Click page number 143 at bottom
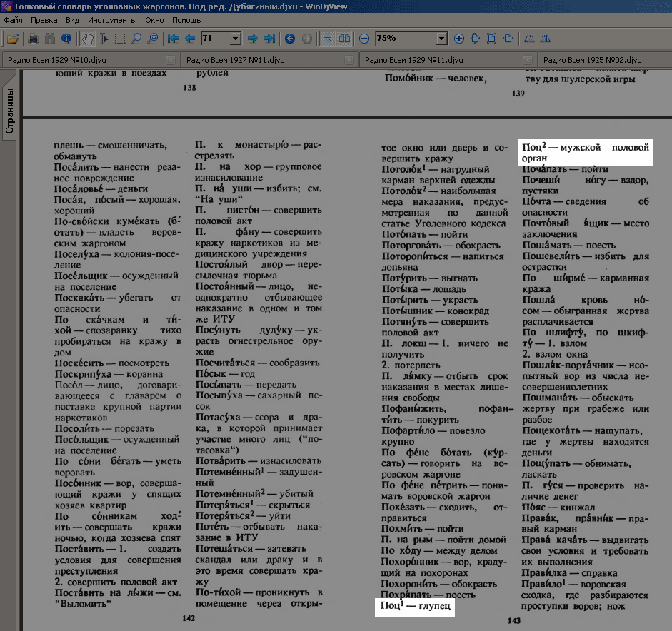This screenshot has width=672, height=631. pyautogui.click(x=514, y=621)
